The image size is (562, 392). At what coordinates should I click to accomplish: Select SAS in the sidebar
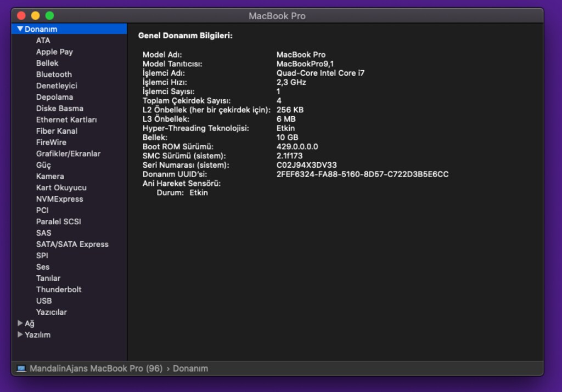44,233
